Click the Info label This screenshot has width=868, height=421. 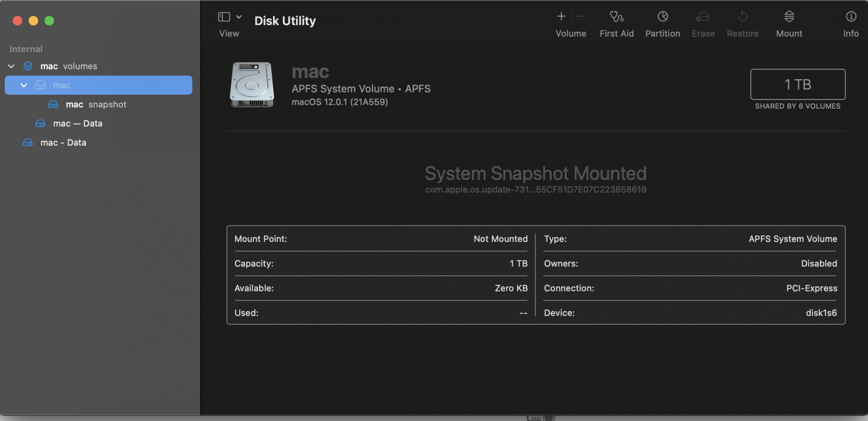coord(851,33)
